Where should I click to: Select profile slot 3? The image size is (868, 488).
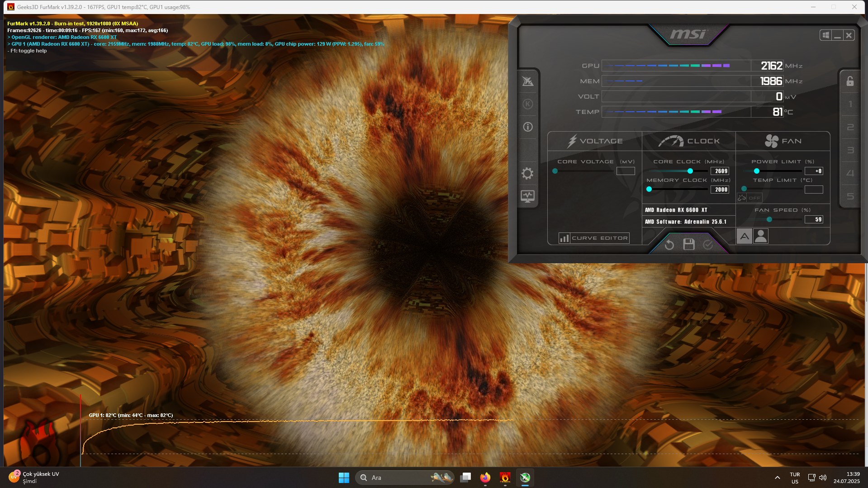(850, 150)
